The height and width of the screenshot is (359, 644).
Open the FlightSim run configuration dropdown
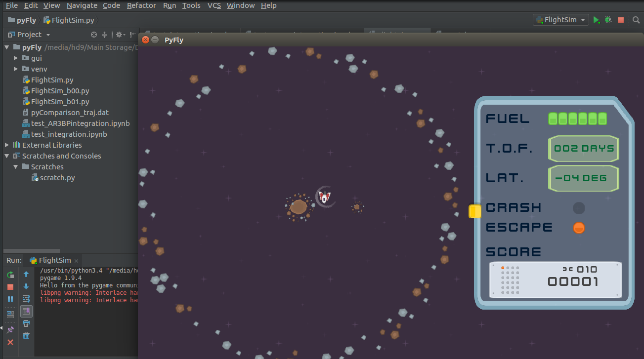click(x=560, y=20)
